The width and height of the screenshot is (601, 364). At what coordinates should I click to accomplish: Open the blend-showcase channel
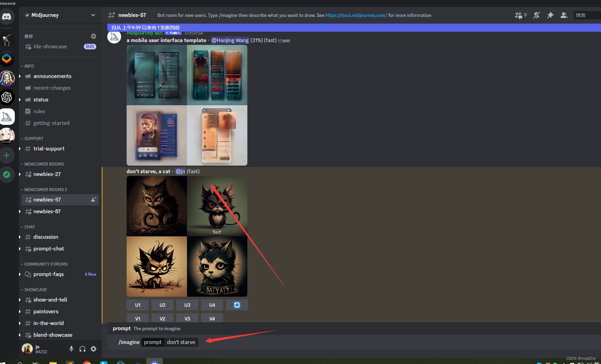[60, 335]
